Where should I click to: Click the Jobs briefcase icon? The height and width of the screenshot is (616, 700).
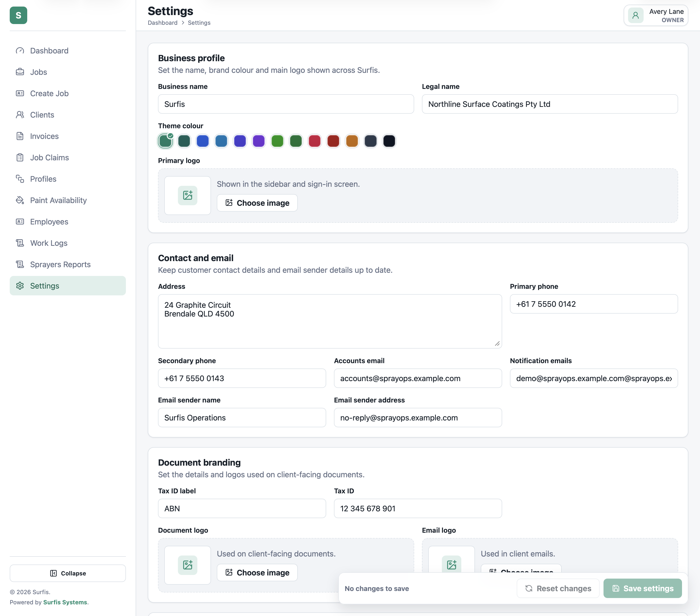[20, 72]
